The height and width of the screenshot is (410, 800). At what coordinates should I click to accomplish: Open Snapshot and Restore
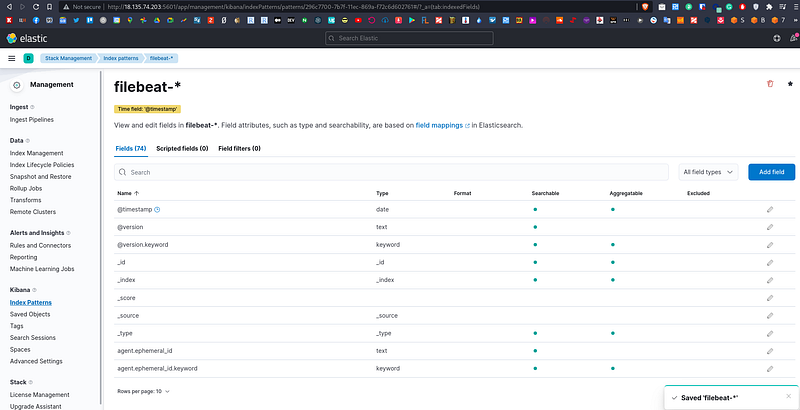(40, 177)
